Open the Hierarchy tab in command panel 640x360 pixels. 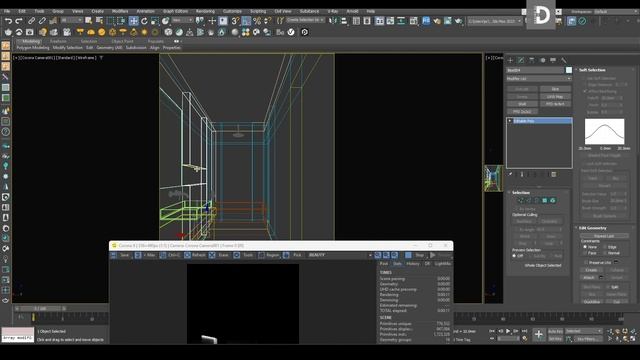coord(531,60)
